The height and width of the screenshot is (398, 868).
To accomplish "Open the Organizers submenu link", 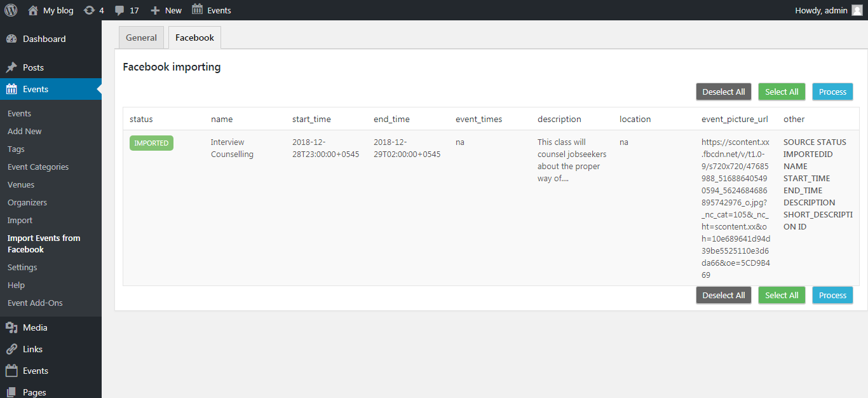I will click(27, 202).
